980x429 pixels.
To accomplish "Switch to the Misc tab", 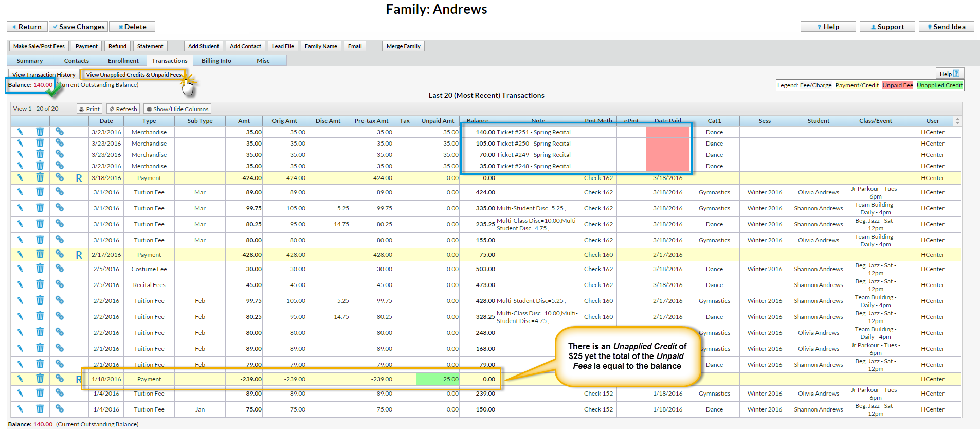I will tap(263, 61).
